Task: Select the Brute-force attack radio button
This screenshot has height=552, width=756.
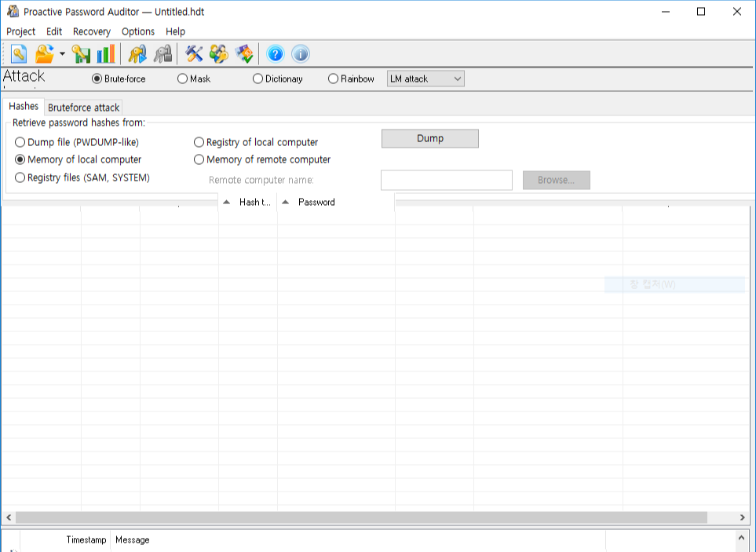Action: [119, 79]
